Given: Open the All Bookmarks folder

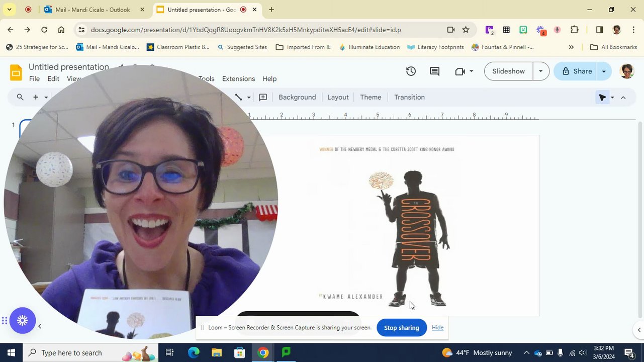Looking at the screenshot, I should pos(613,47).
